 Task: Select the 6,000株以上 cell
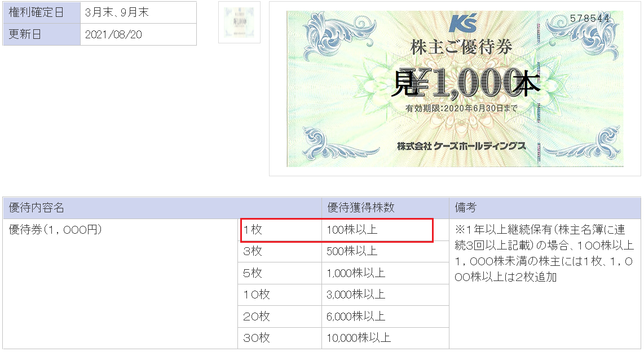click(385, 317)
